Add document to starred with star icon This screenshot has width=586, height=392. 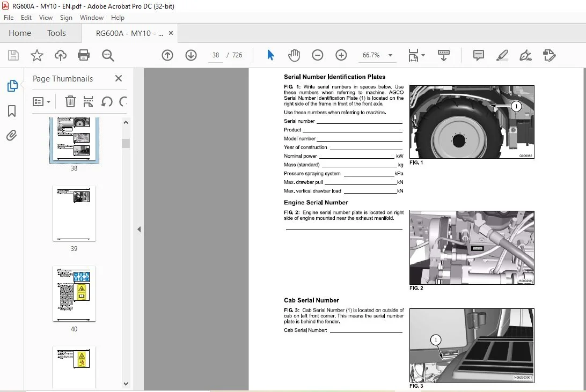pos(36,55)
